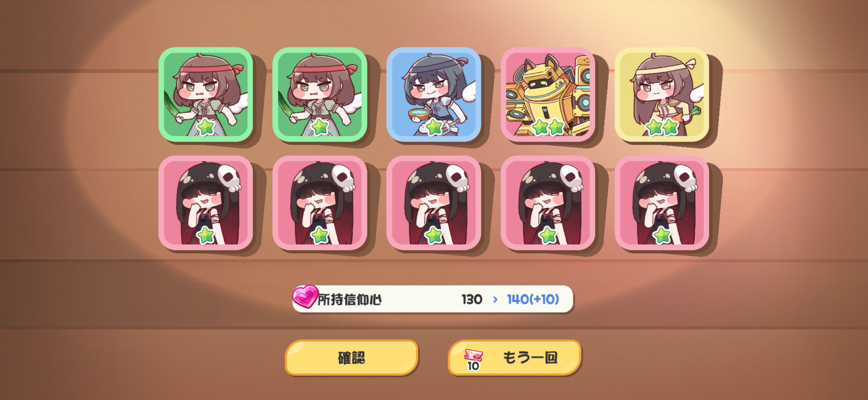
Task: Click the もう一回 draw again button
Action: click(514, 358)
